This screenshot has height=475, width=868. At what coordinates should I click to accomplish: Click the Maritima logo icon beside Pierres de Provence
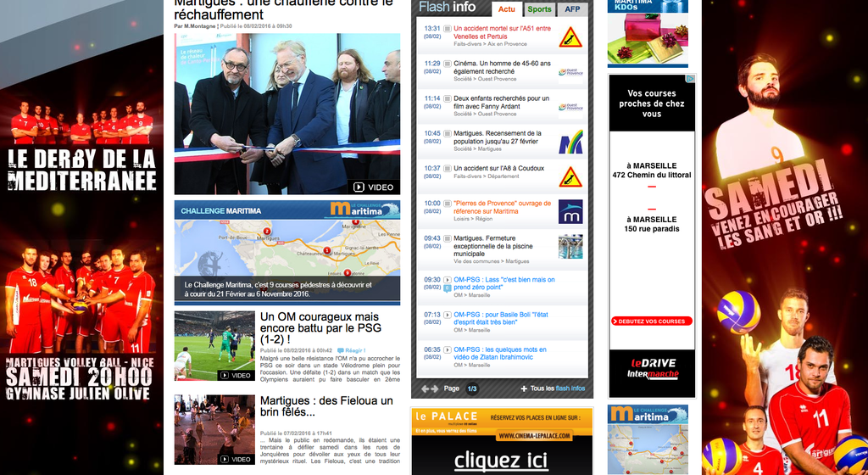coord(570,211)
